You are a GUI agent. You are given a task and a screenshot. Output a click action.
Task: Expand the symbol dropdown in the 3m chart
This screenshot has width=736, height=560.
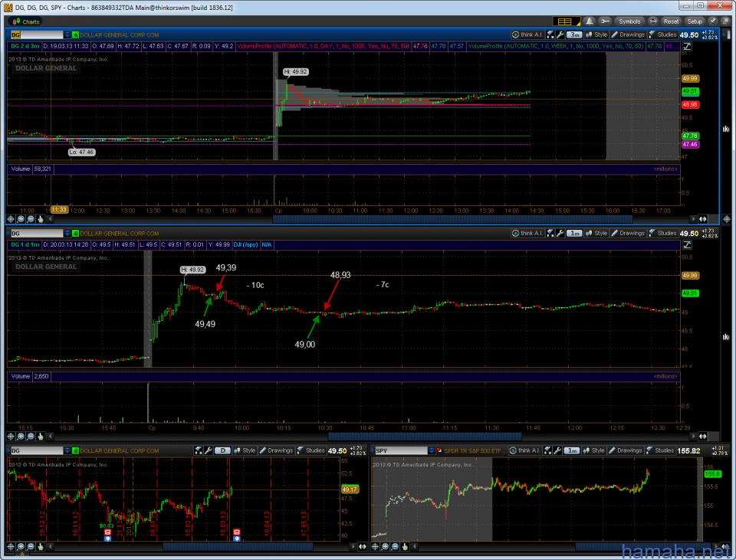tap(67, 34)
